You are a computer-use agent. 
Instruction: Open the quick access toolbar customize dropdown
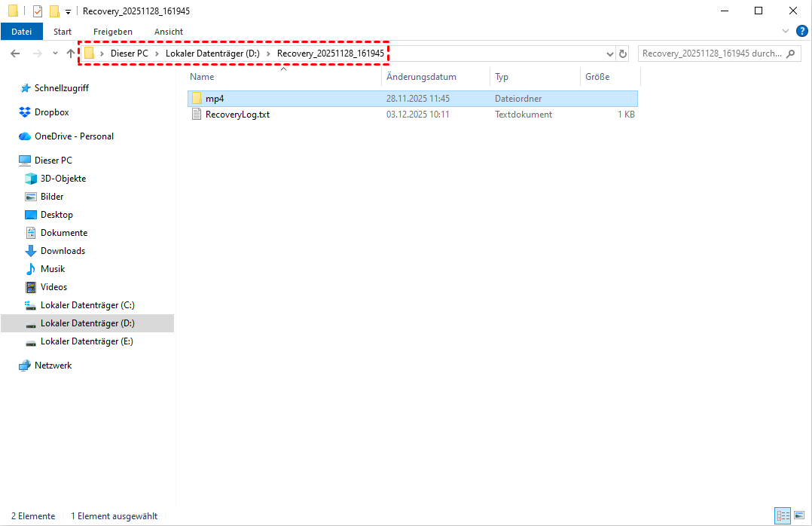coord(68,11)
